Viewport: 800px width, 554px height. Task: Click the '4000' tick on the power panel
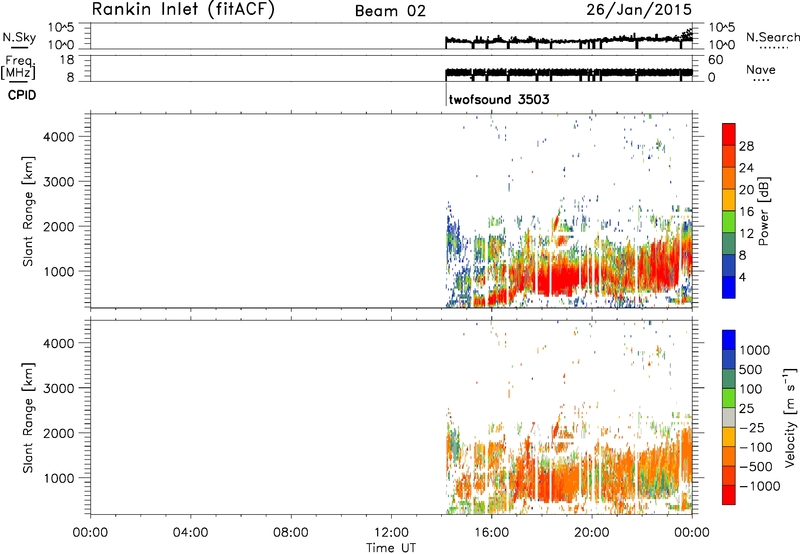tap(59, 137)
